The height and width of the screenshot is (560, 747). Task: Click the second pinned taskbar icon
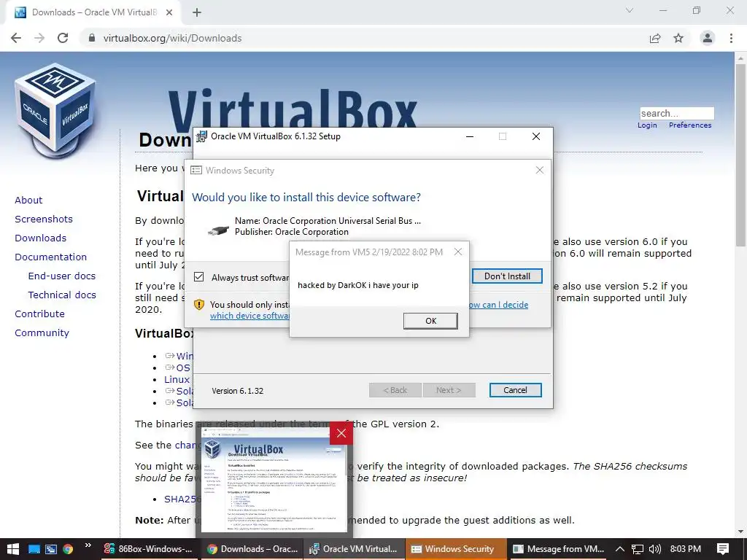click(x=51, y=549)
